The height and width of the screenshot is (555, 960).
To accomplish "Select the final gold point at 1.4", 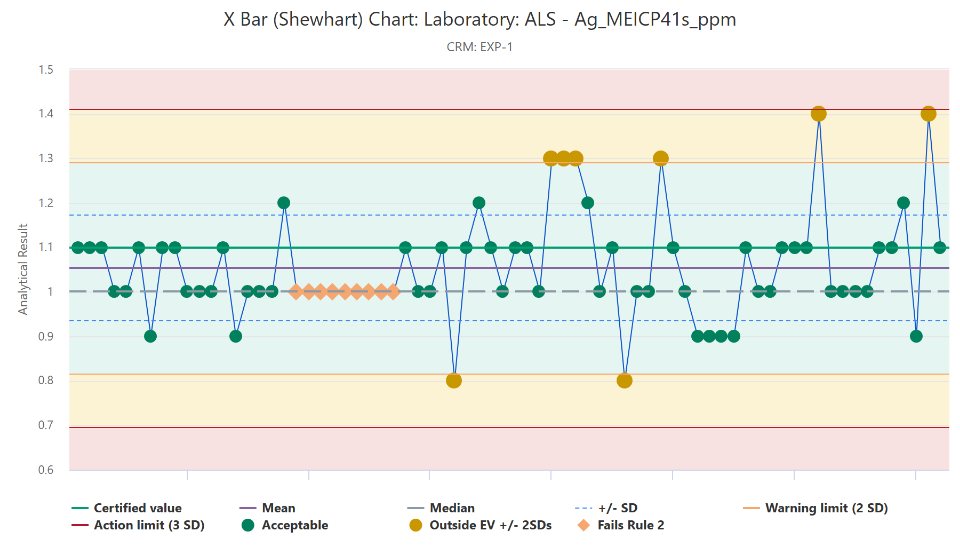I will pos(928,114).
